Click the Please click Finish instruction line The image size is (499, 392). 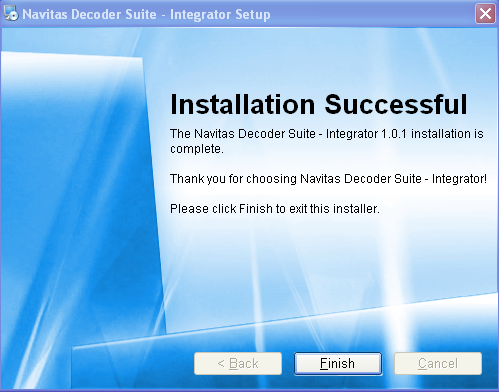coord(275,209)
